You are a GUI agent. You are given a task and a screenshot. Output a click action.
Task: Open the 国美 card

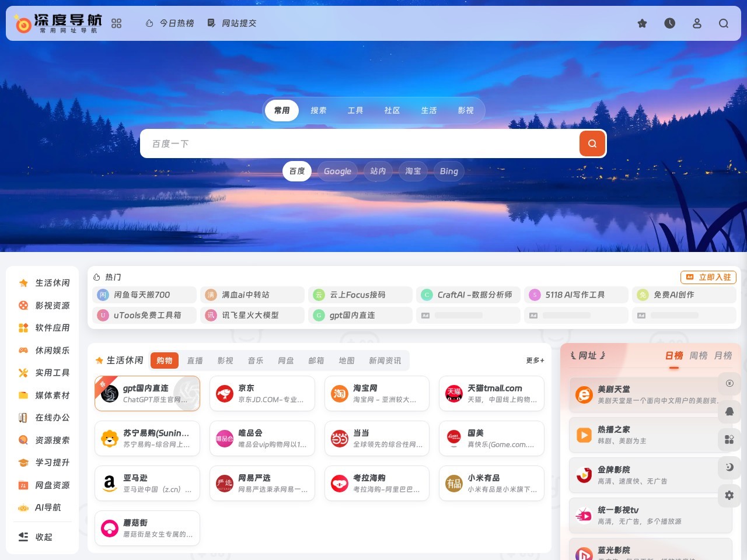491,439
